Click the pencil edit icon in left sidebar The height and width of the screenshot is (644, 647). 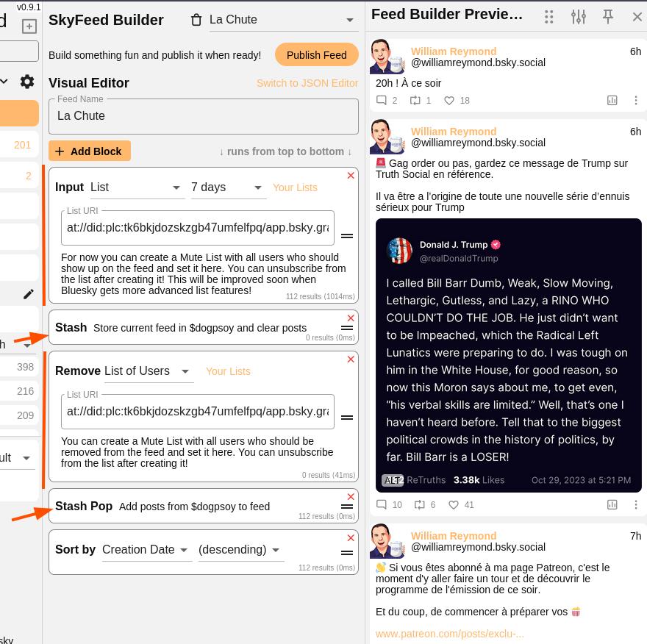tap(28, 294)
